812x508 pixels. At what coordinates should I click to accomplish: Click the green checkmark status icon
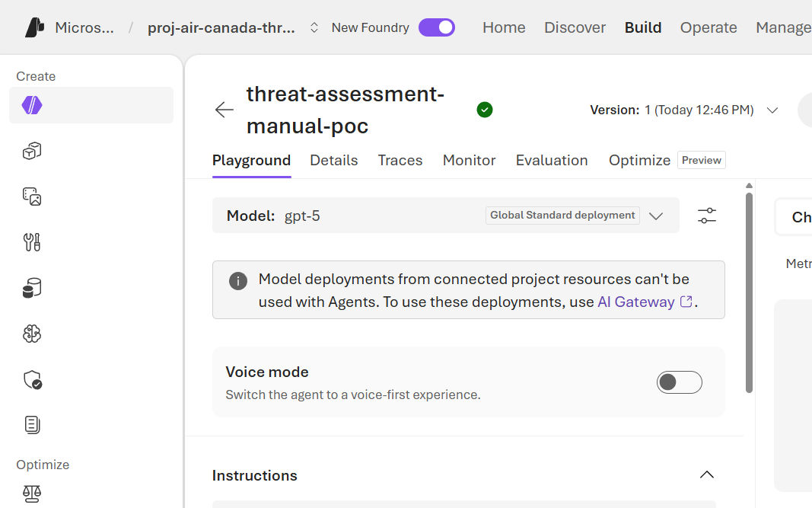pos(485,110)
